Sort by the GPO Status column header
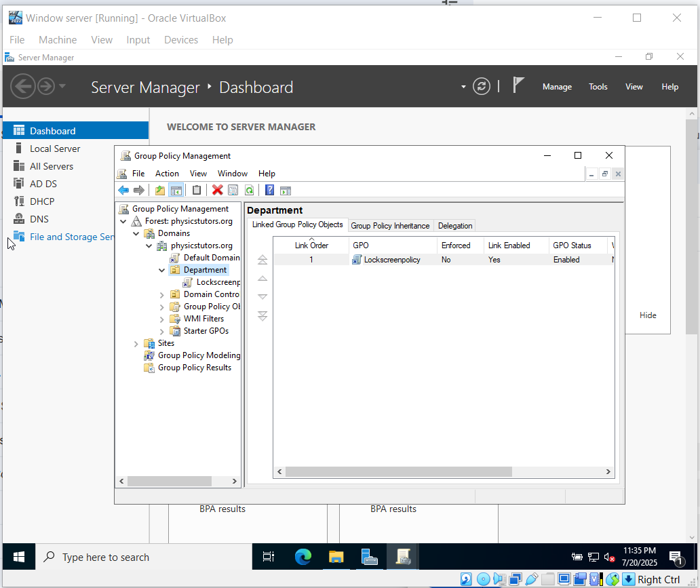The height and width of the screenshot is (588, 700). [578, 245]
